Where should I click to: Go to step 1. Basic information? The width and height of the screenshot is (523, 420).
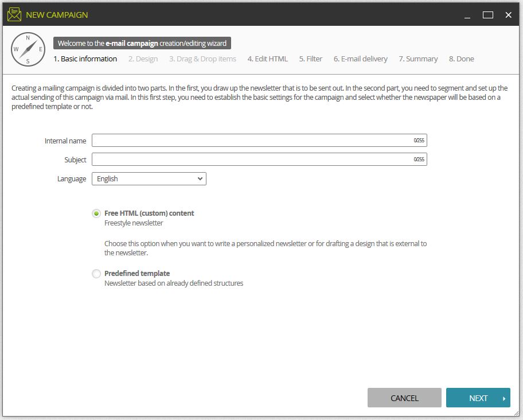coord(85,59)
